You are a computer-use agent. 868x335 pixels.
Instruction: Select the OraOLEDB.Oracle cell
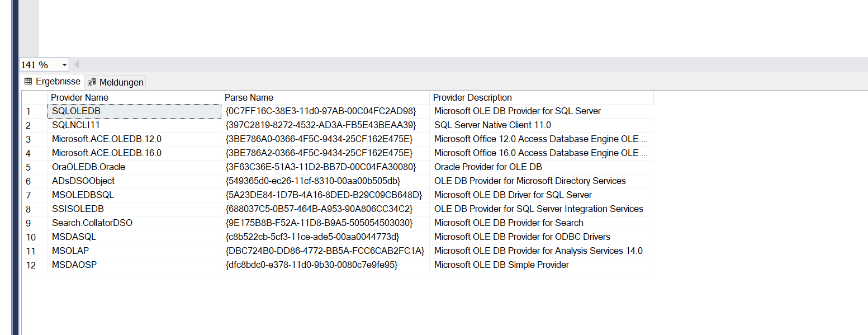click(x=134, y=167)
